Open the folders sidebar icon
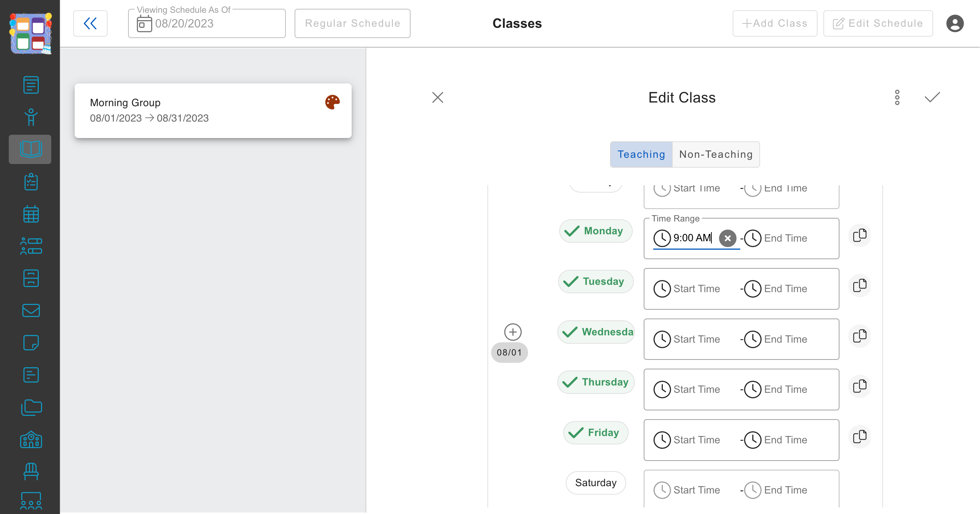The height and width of the screenshot is (514, 980). 31,407
